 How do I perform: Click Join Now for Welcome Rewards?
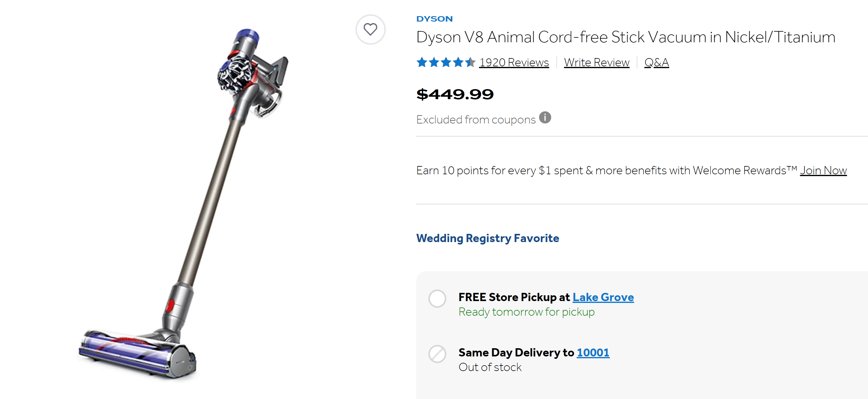click(x=823, y=171)
